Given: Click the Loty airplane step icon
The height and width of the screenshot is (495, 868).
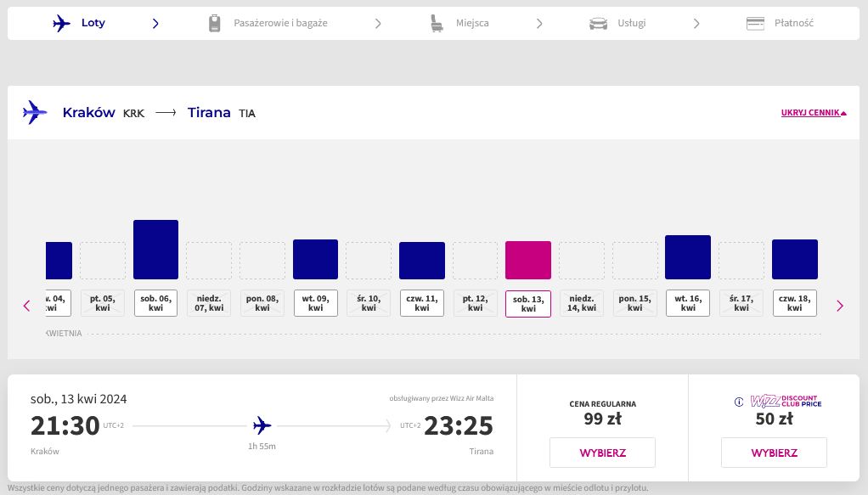Looking at the screenshot, I should [61, 24].
